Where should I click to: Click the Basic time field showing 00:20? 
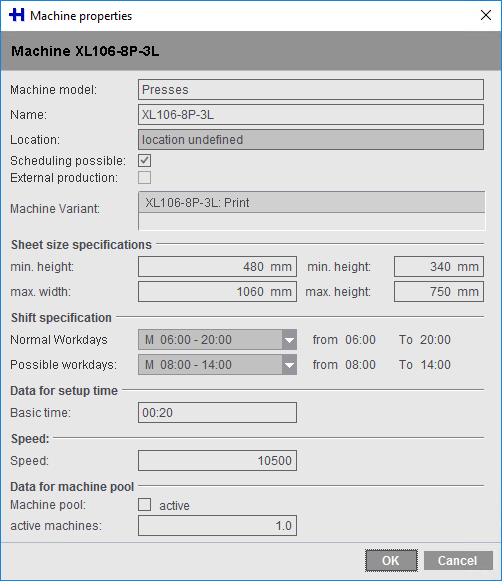coord(217,412)
